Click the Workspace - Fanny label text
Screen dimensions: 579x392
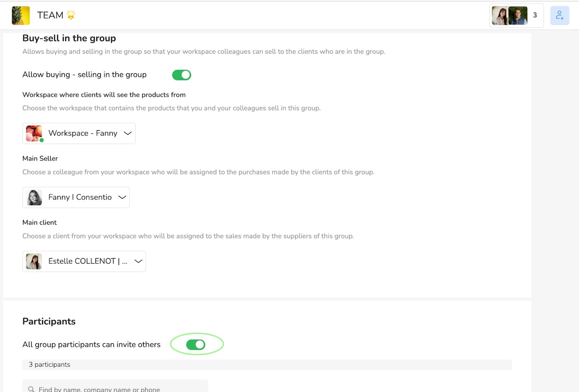point(83,133)
